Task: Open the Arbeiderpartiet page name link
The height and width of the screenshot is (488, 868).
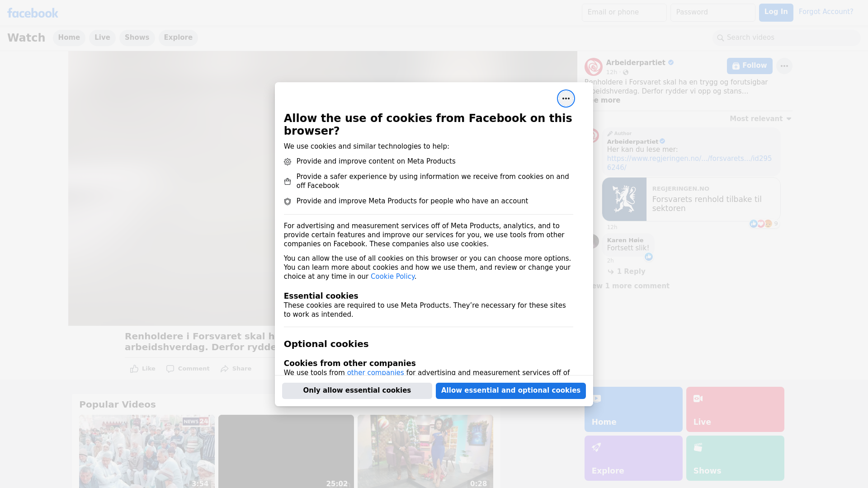Action: coord(635,63)
